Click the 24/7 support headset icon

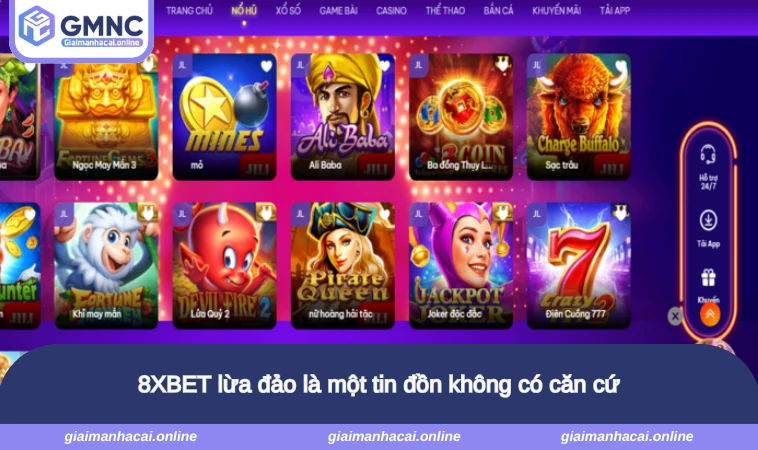click(x=708, y=155)
